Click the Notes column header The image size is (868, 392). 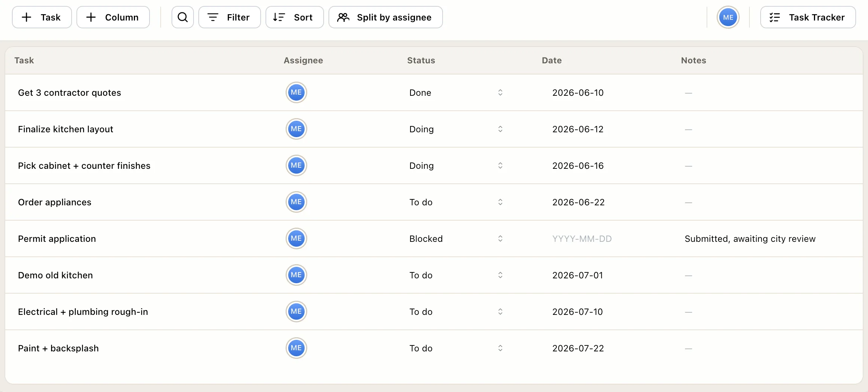pos(694,60)
